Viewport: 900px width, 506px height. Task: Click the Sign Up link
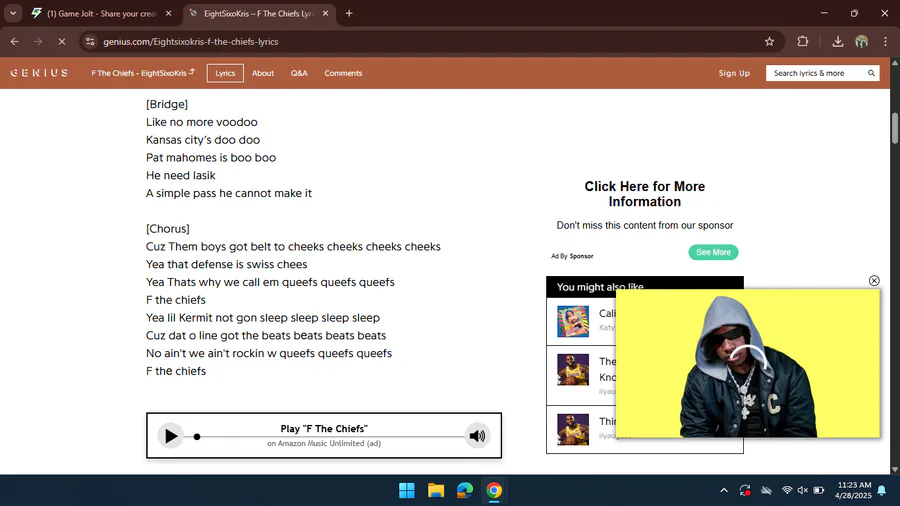pos(734,73)
